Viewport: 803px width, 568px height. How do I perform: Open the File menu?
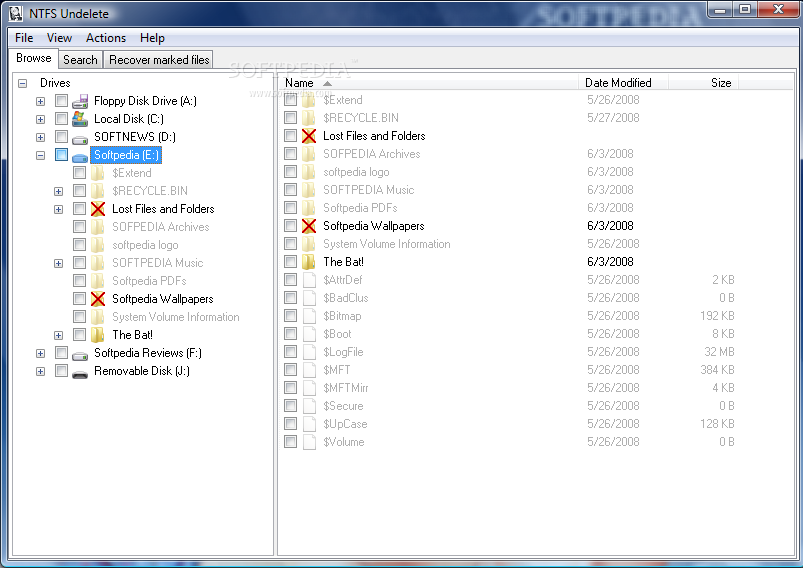24,38
